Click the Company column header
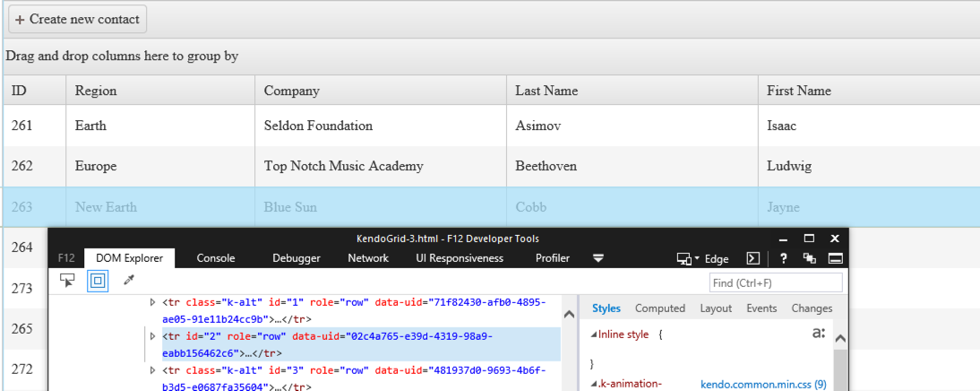The height and width of the screenshot is (391, 980). (292, 91)
